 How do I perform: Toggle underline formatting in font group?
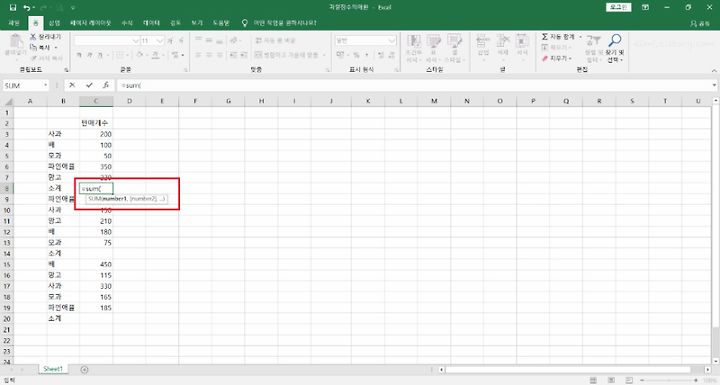click(101, 55)
